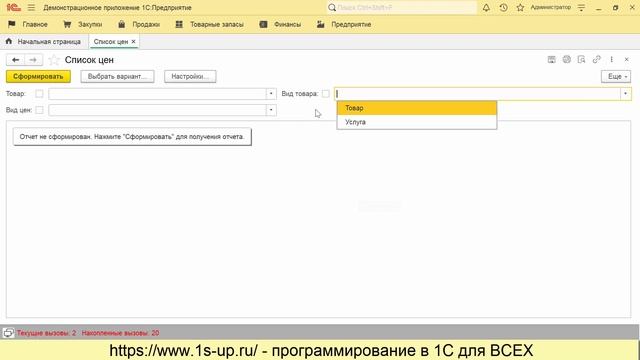640x360 pixels.
Task: Copy link with the chain icon
Action: click(x=596, y=60)
